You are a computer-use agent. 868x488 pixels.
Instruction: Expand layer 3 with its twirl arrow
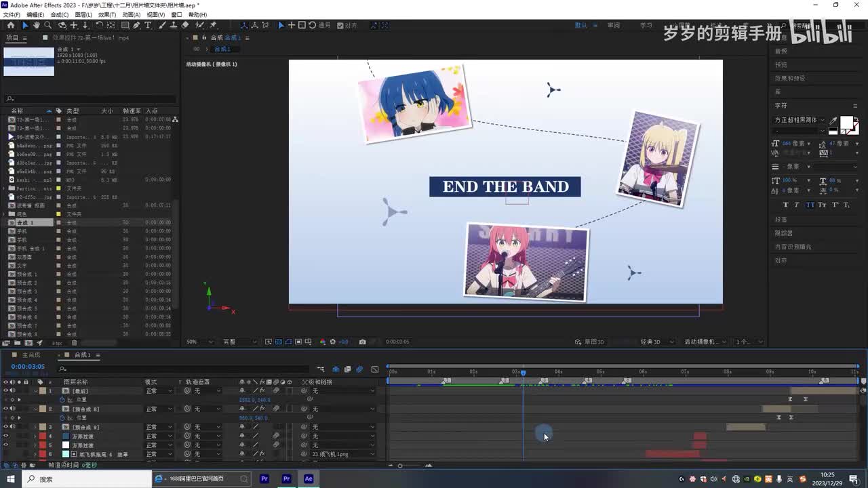[x=35, y=427]
